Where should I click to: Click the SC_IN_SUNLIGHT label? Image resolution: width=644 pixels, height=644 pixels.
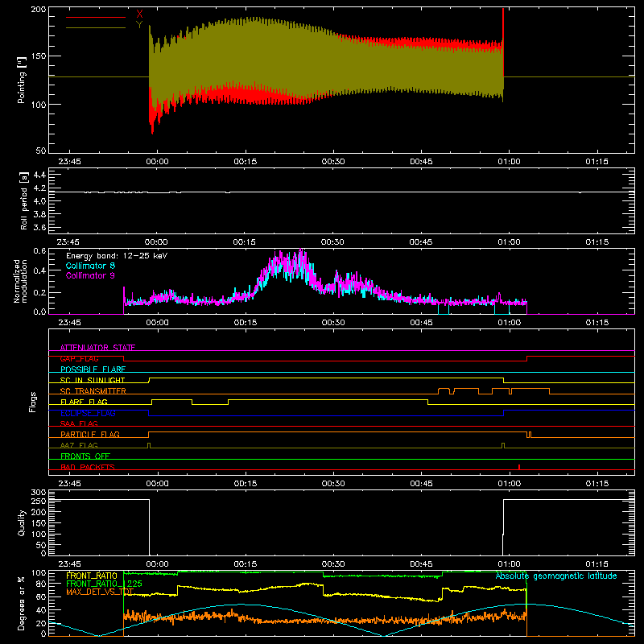coord(93,380)
